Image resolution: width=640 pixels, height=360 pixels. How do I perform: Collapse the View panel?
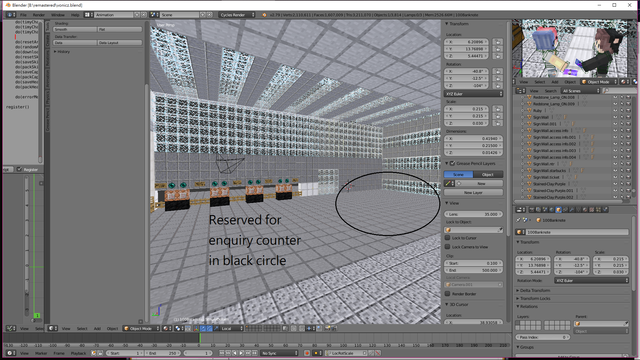(447, 203)
